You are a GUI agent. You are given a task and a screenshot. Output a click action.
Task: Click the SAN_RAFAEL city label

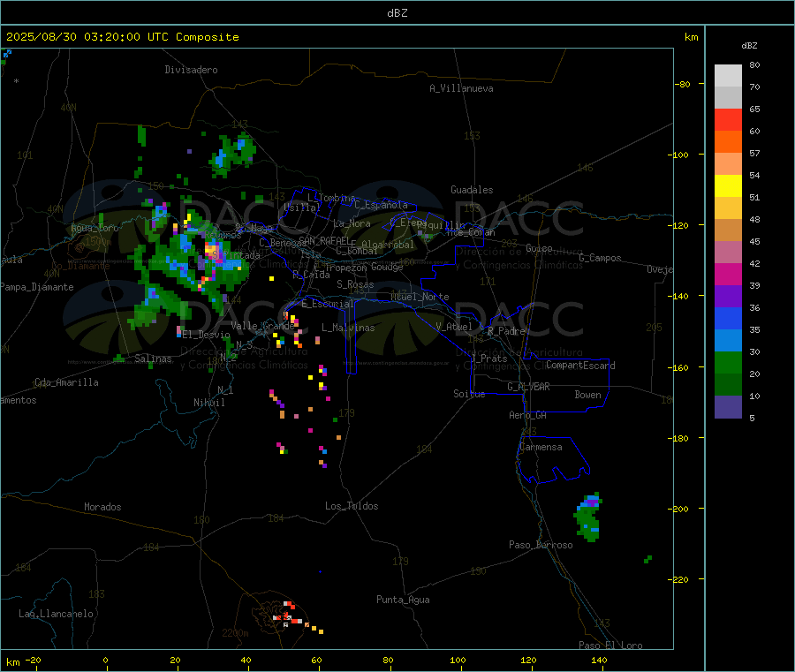point(324,240)
